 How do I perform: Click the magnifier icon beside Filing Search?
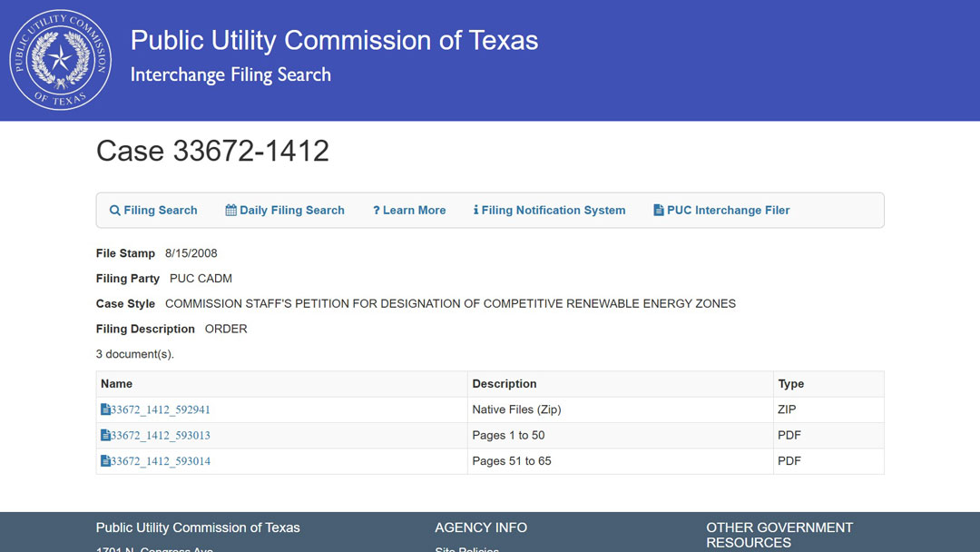(x=115, y=211)
